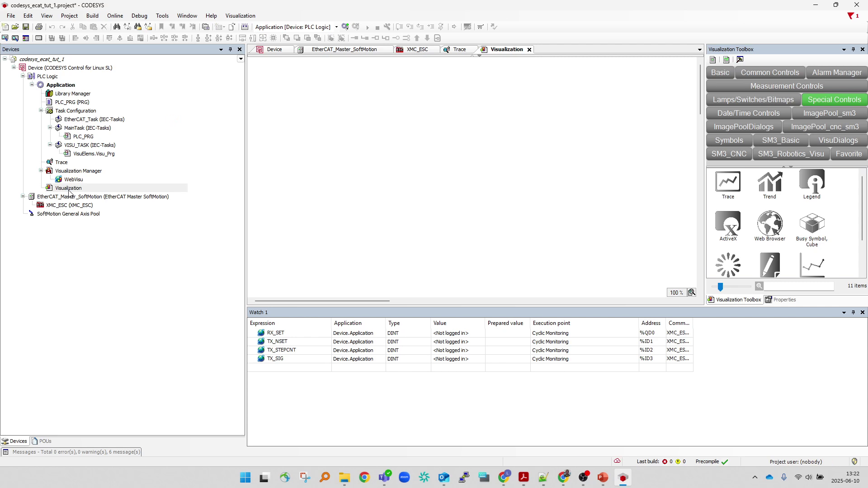Start the application from the toolbar
The width and height of the screenshot is (868, 488).
(x=368, y=27)
